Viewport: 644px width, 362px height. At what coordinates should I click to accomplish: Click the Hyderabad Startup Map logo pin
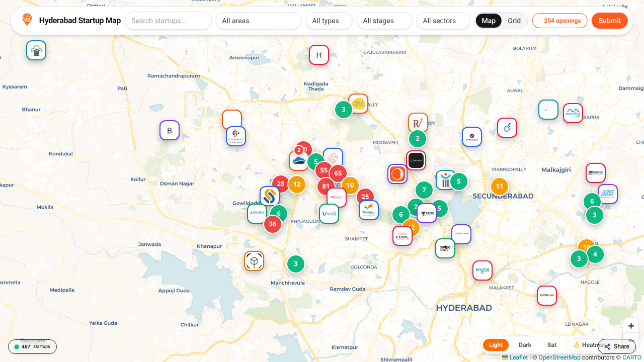point(27,20)
